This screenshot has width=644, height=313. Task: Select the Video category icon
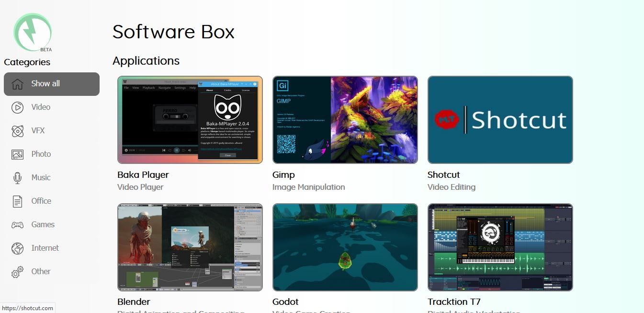tap(17, 107)
